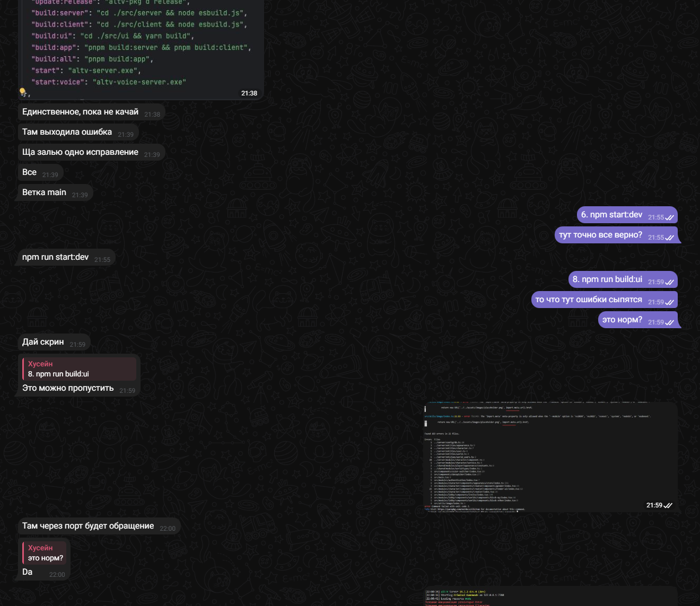The image size is (700, 606).
Task: Click the read checkmarks on "6. npm start:dev"
Action: tap(670, 217)
